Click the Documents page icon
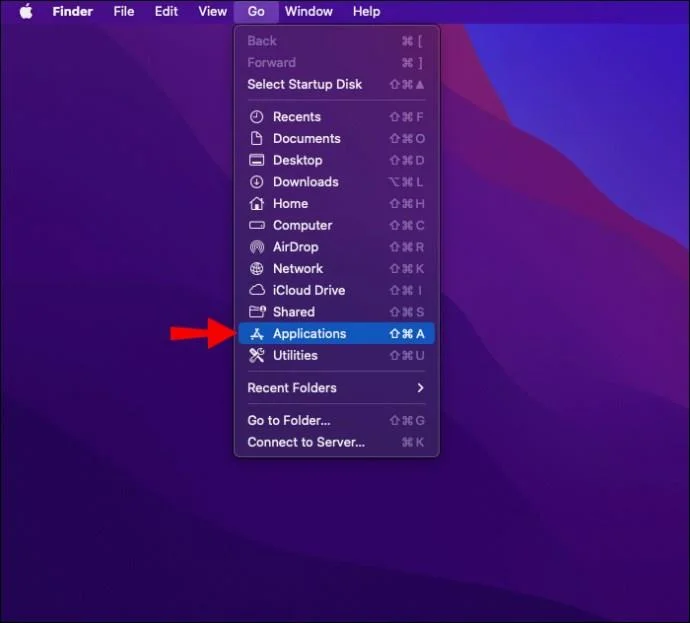This screenshot has height=623, width=690. click(257, 139)
